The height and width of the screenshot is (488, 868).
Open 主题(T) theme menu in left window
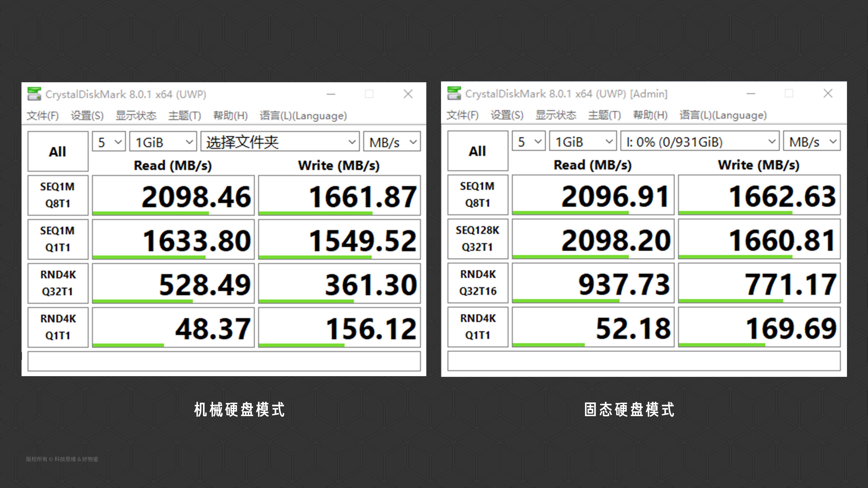(x=185, y=116)
